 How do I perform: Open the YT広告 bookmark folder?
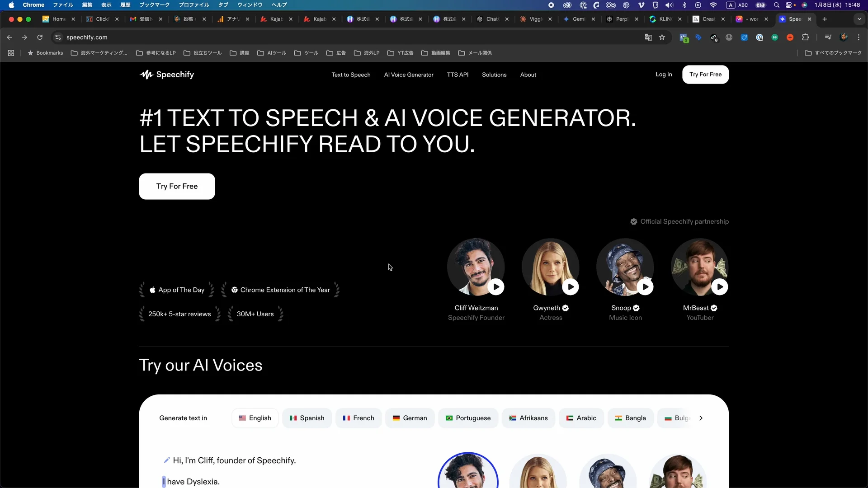click(x=400, y=53)
